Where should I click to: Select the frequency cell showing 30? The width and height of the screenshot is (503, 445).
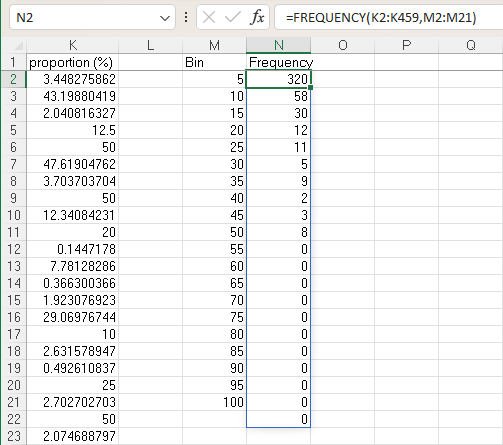tap(278, 113)
